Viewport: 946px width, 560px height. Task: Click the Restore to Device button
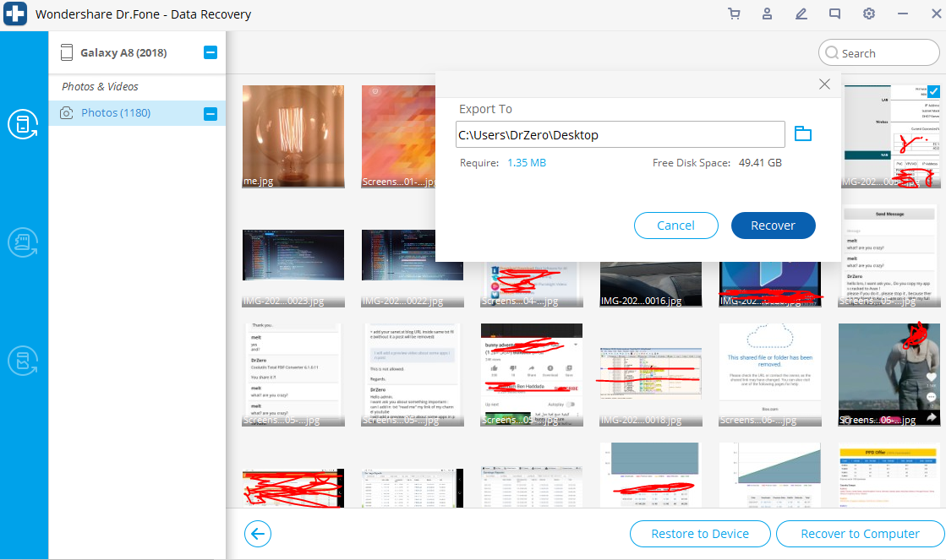[x=700, y=534]
